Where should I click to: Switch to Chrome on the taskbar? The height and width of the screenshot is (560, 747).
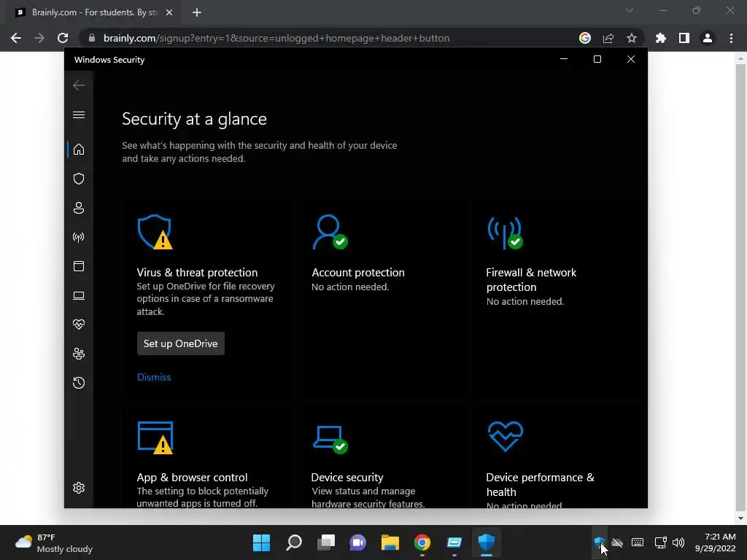coord(422,542)
